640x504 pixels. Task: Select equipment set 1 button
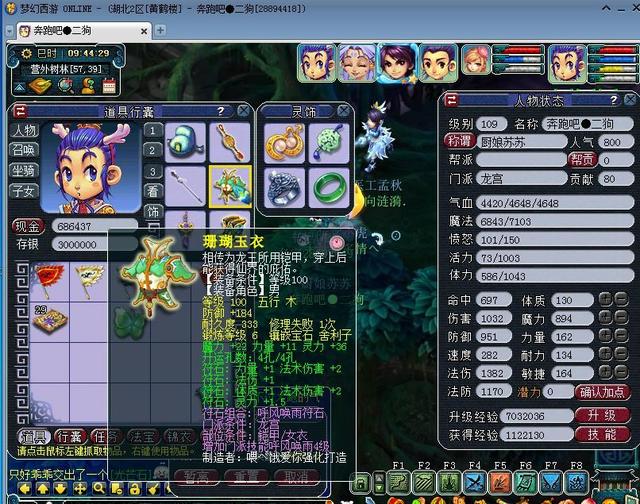pyautogui.click(x=153, y=131)
